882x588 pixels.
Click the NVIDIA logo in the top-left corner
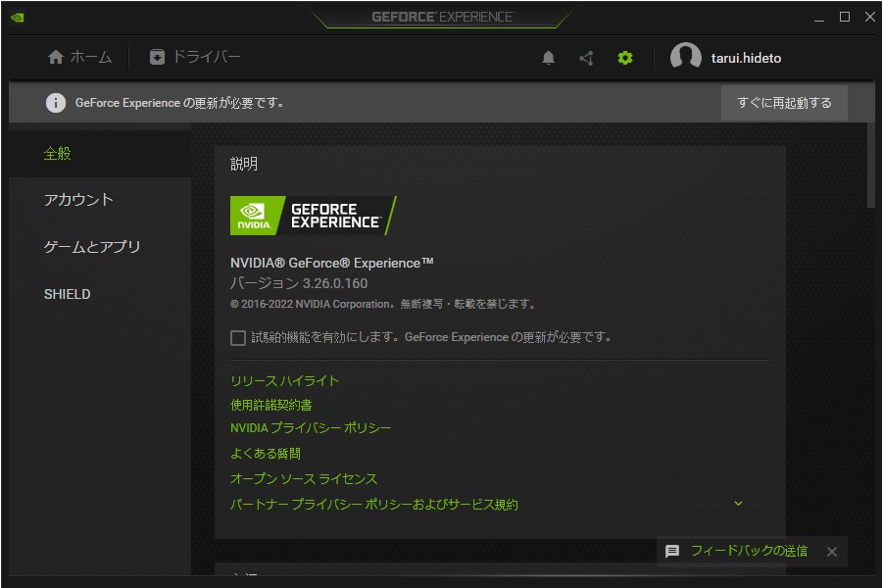[16, 17]
